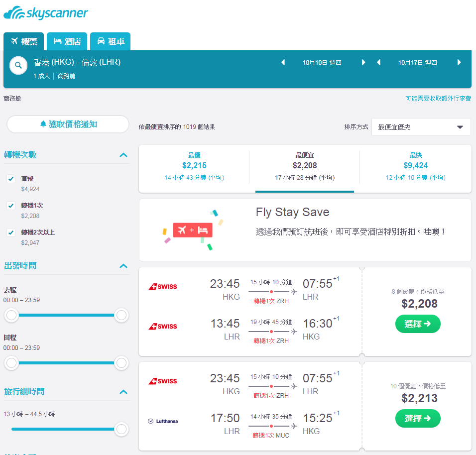Viewport: 476px width, 455px height.
Task: Click the 回程 slider right handle
Action: (121, 363)
